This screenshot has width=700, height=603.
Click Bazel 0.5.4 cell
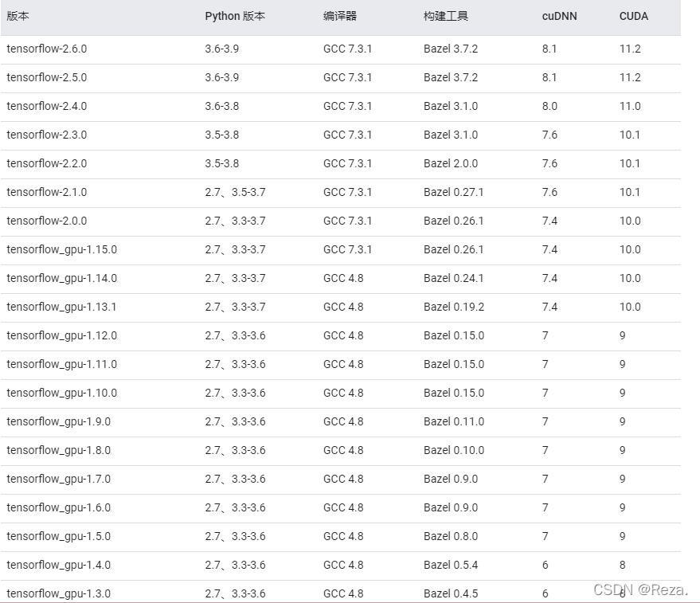(451, 565)
